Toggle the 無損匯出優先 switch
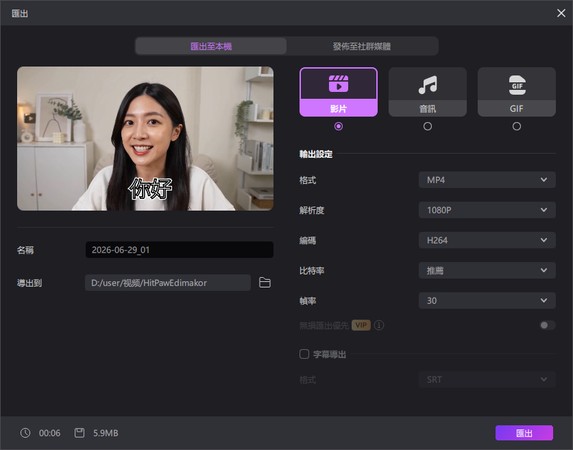The width and height of the screenshot is (573, 450). tap(547, 325)
